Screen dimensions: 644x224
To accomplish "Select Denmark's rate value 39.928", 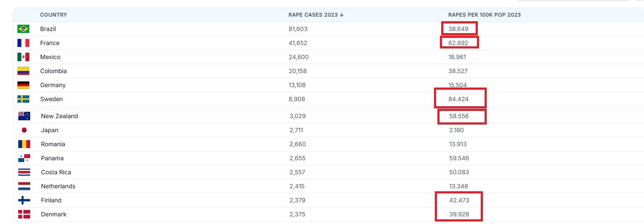I will click(x=459, y=214).
